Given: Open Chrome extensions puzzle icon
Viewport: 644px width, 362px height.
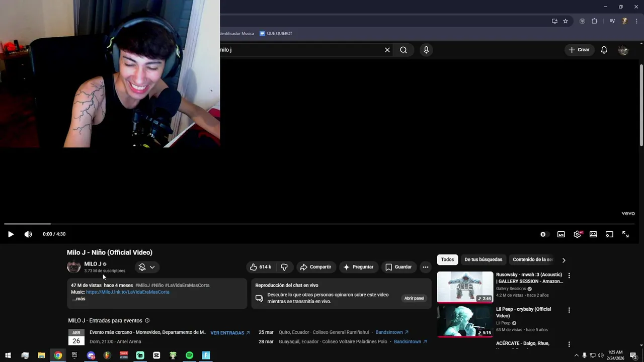Looking at the screenshot, I should pos(595,21).
